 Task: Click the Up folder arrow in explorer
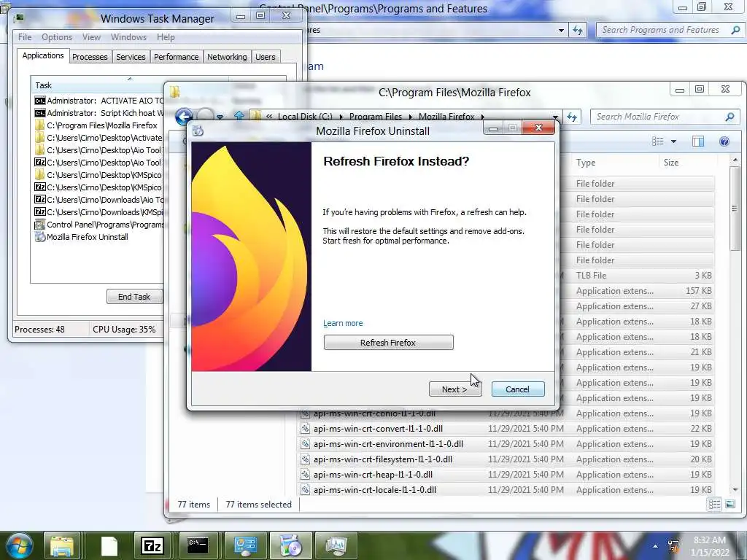[239, 116]
